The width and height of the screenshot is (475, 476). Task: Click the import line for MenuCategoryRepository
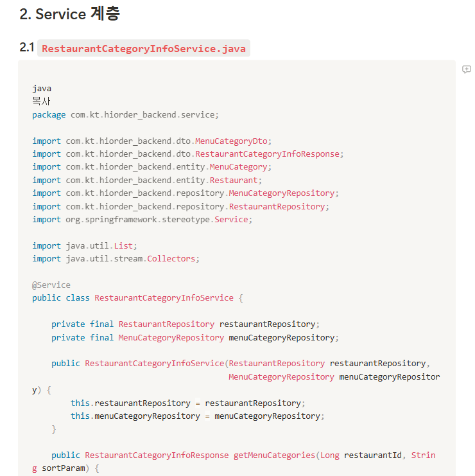[186, 193]
